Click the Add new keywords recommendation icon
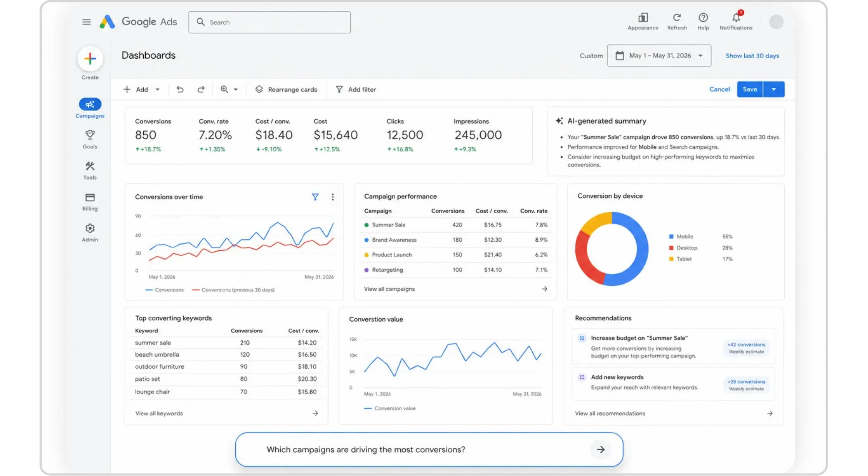Viewport: 868px width, 476px height. 581,377
